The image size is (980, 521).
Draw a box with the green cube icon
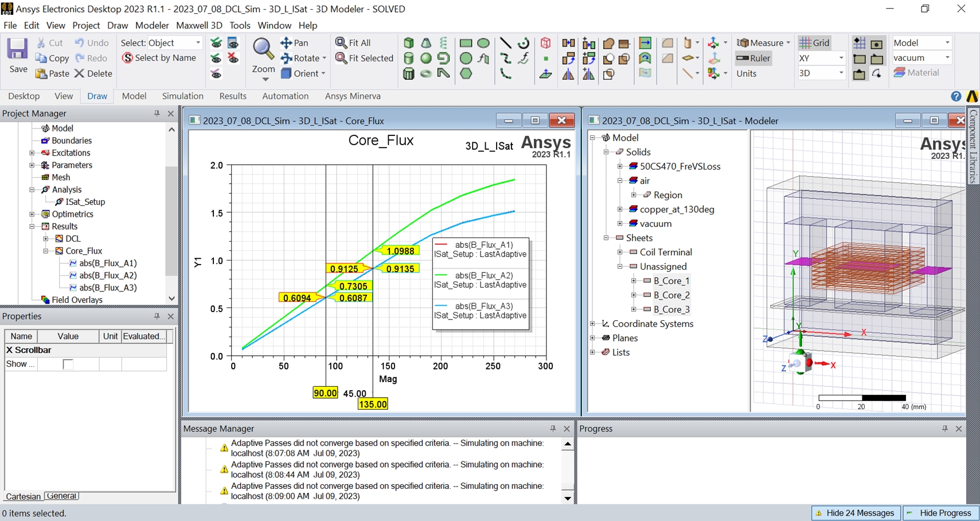pyautogui.click(x=408, y=43)
